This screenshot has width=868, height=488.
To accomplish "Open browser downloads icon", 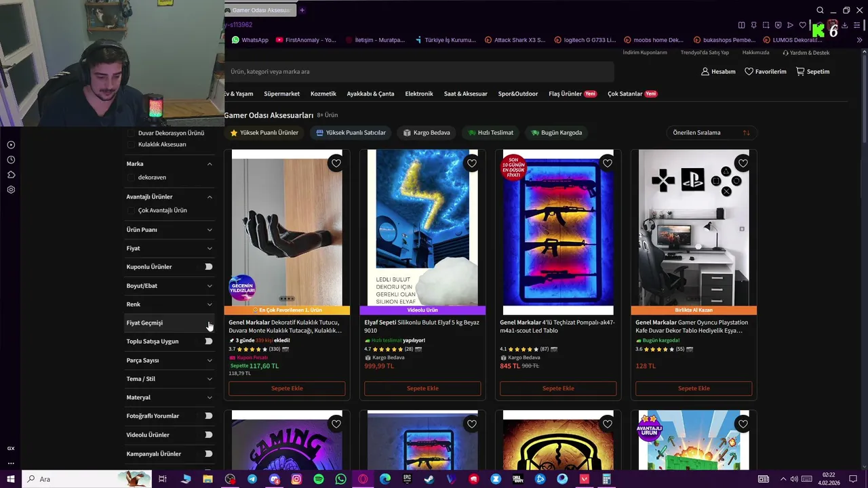I will click(x=844, y=25).
